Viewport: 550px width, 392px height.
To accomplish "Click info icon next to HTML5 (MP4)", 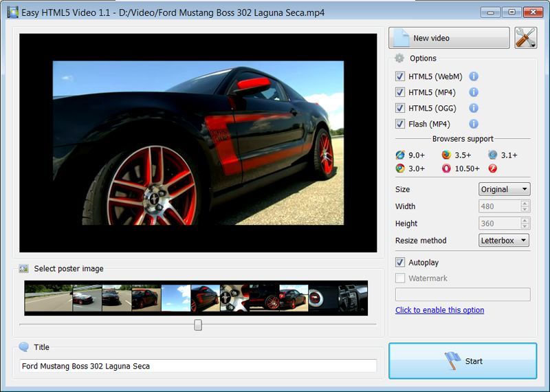I will coord(474,92).
